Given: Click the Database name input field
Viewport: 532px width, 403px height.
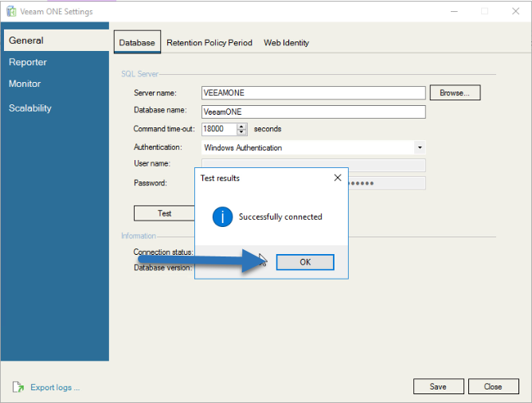Looking at the screenshot, I should [314, 112].
